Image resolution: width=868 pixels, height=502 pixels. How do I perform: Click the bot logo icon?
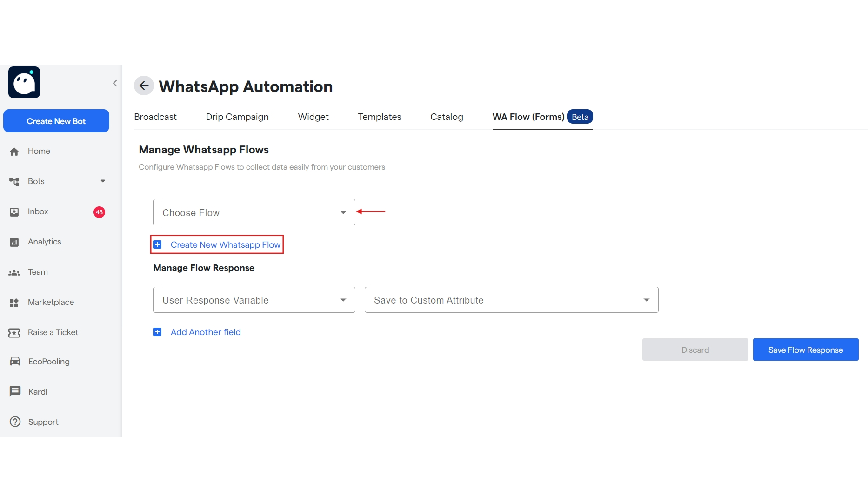point(24,82)
